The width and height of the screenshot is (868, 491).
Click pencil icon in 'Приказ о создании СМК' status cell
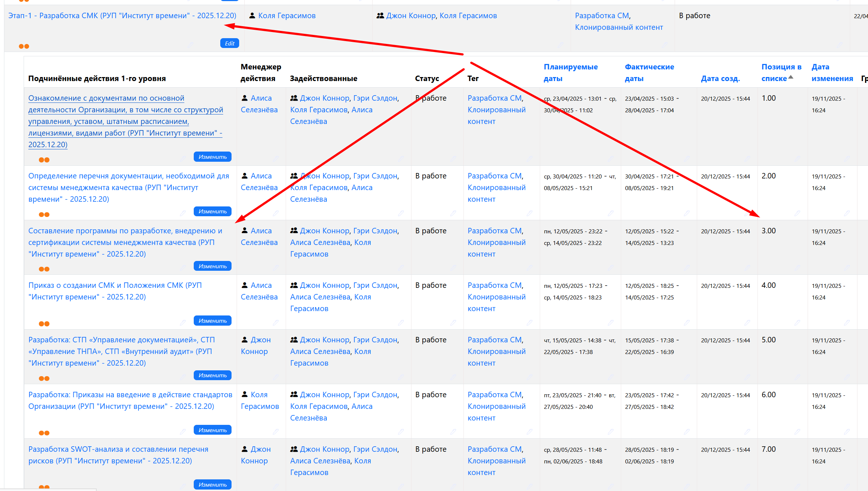453,322
